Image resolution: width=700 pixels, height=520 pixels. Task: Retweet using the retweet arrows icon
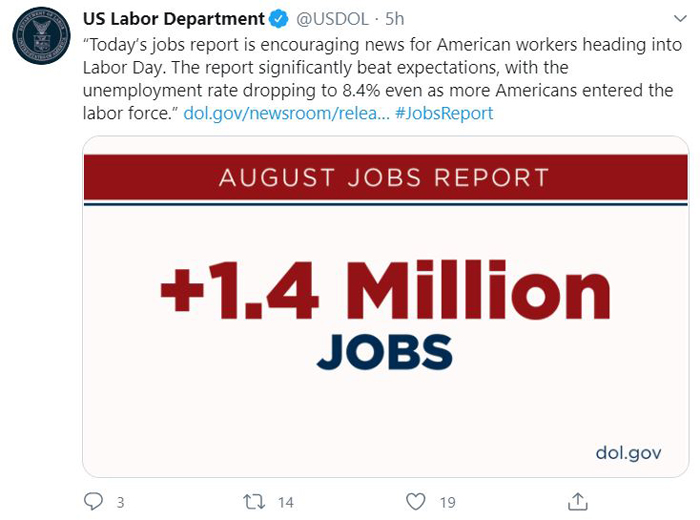point(254,502)
